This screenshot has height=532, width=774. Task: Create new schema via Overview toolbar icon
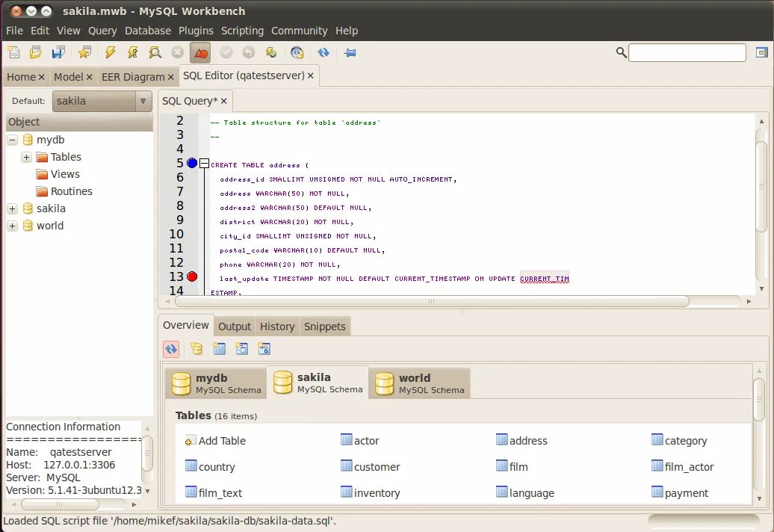tap(196, 349)
